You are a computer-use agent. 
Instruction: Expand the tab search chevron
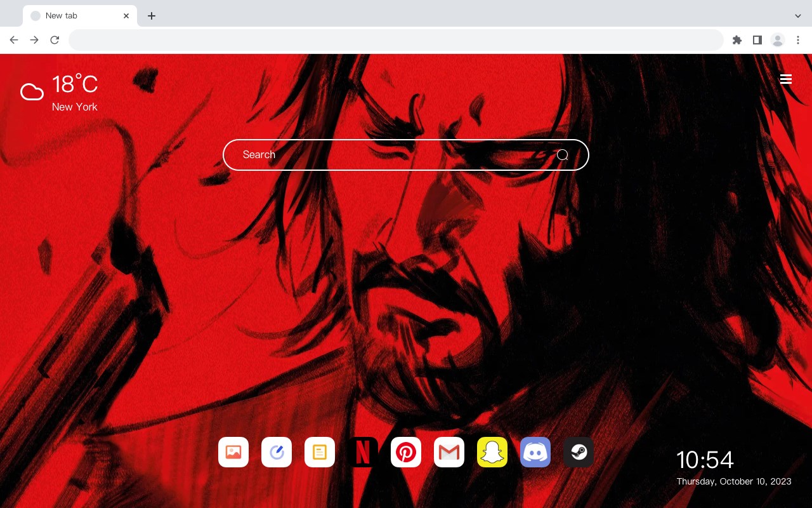coord(798,16)
